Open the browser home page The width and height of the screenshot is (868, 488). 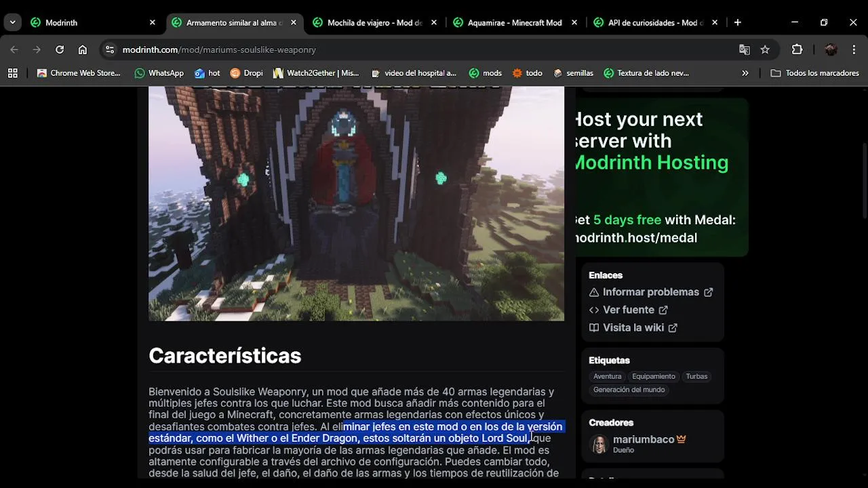click(x=83, y=49)
